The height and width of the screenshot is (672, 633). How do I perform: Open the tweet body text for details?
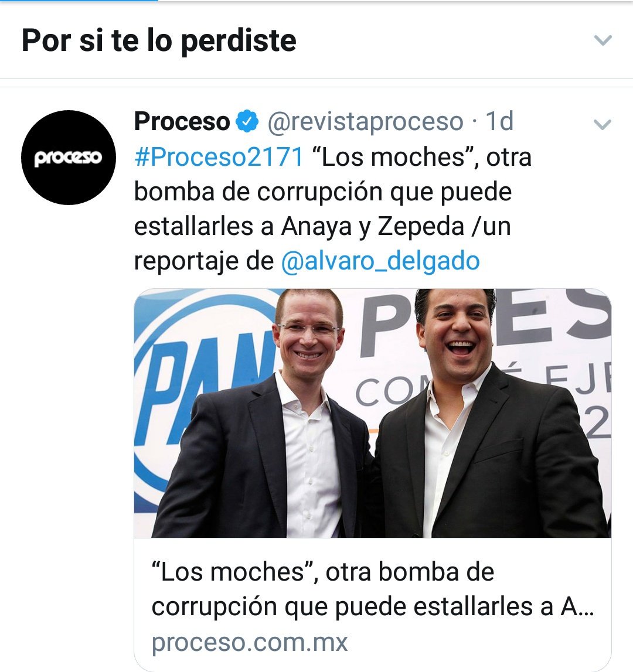(x=333, y=209)
